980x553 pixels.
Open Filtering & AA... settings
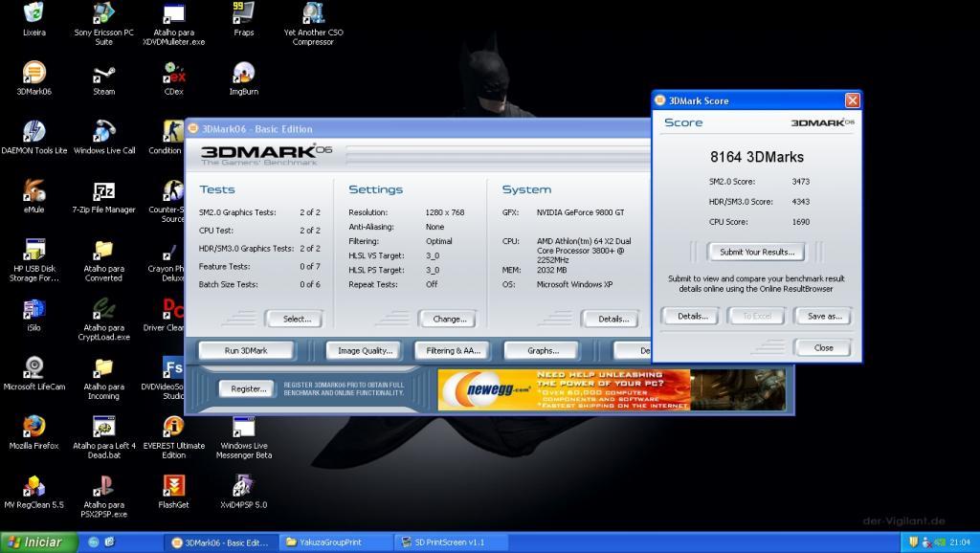(453, 350)
